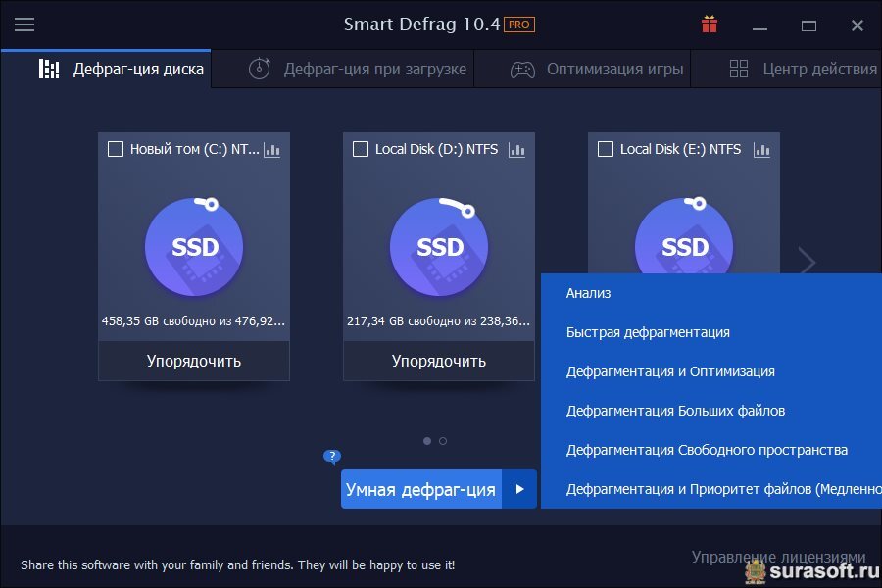Click the SSD disk graphic of drive D:
Viewport: 882px width, 588px height.
439,246
